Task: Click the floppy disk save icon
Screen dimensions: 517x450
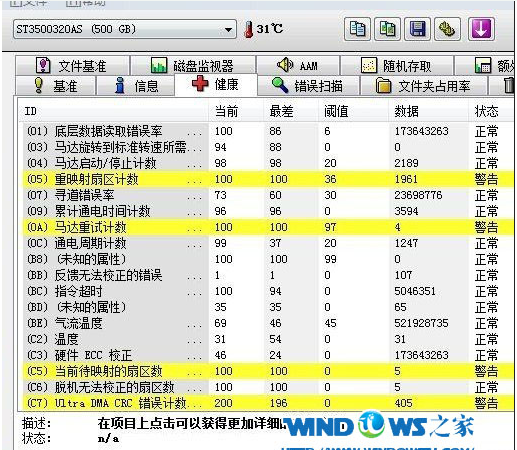Action: coord(417,29)
